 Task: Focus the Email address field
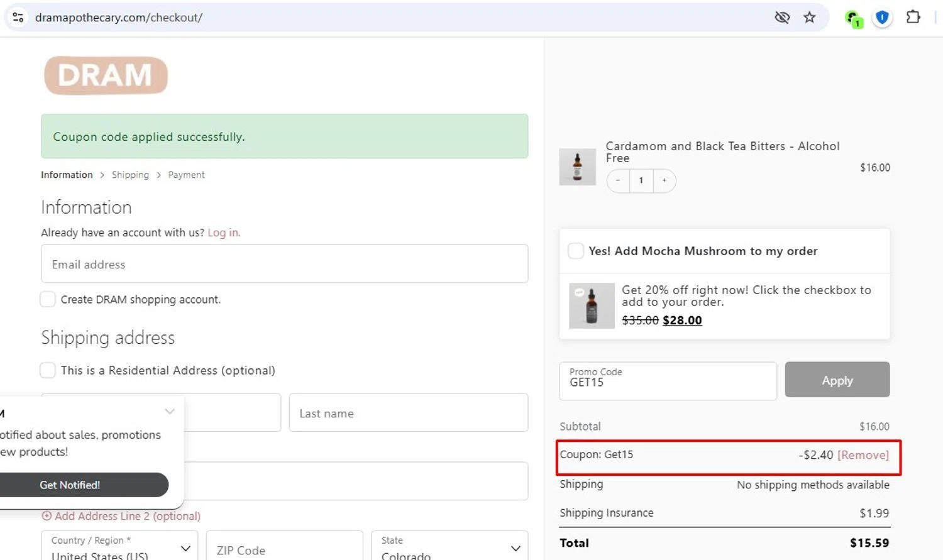[x=284, y=263]
